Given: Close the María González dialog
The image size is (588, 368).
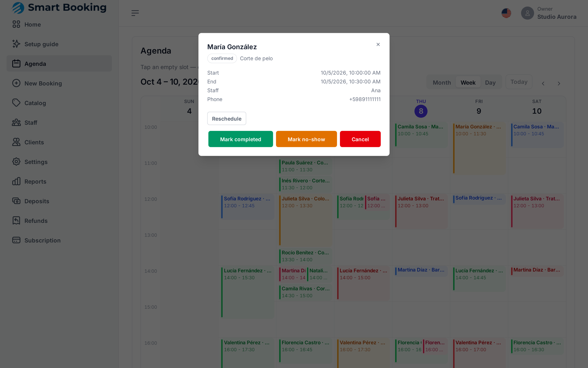Looking at the screenshot, I should pyautogui.click(x=378, y=44).
